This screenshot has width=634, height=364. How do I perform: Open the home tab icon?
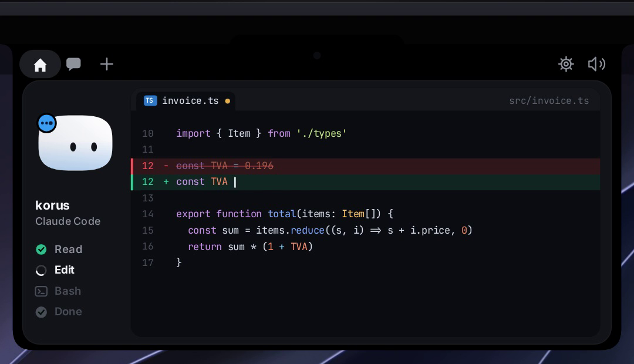pyautogui.click(x=40, y=65)
